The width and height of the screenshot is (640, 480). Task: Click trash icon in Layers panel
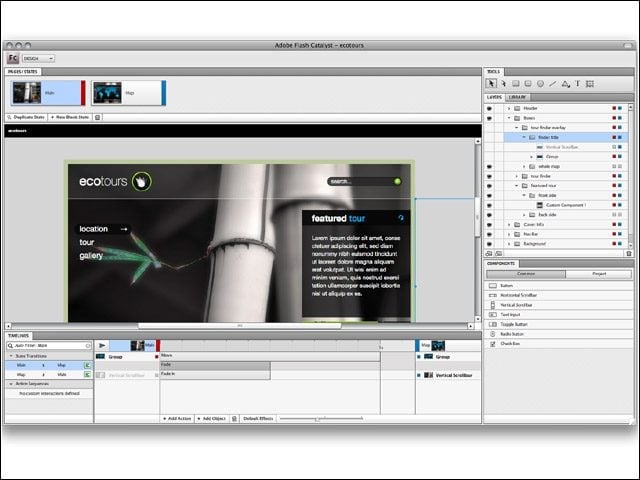point(629,253)
